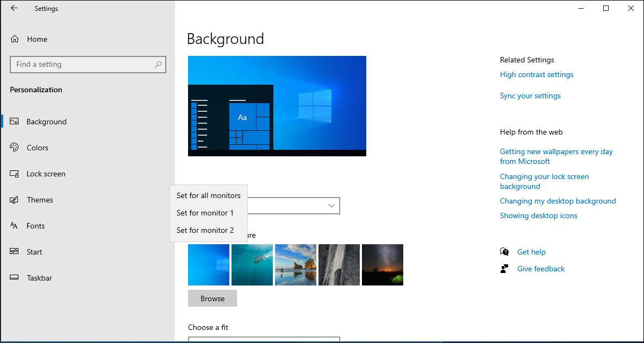Click the Home icon in sidebar
Screen dimensions: 644x343
15,39
